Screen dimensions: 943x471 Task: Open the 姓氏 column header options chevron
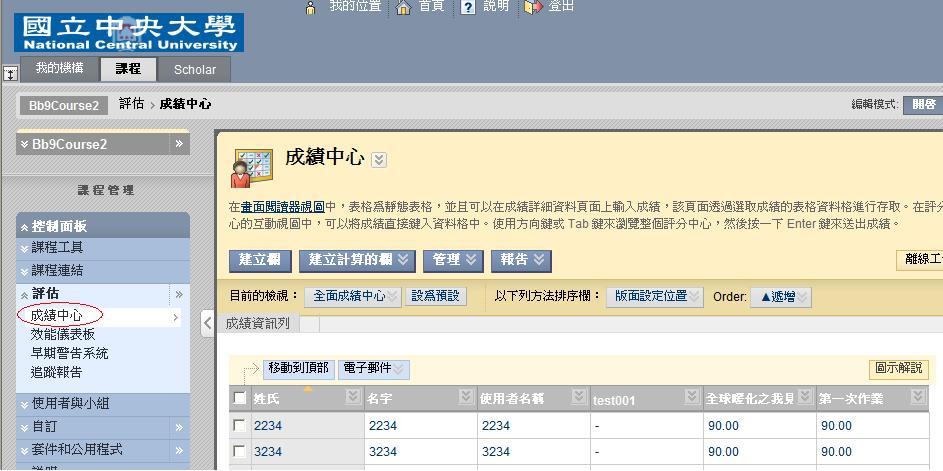pyautogui.click(x=352, y=398)
